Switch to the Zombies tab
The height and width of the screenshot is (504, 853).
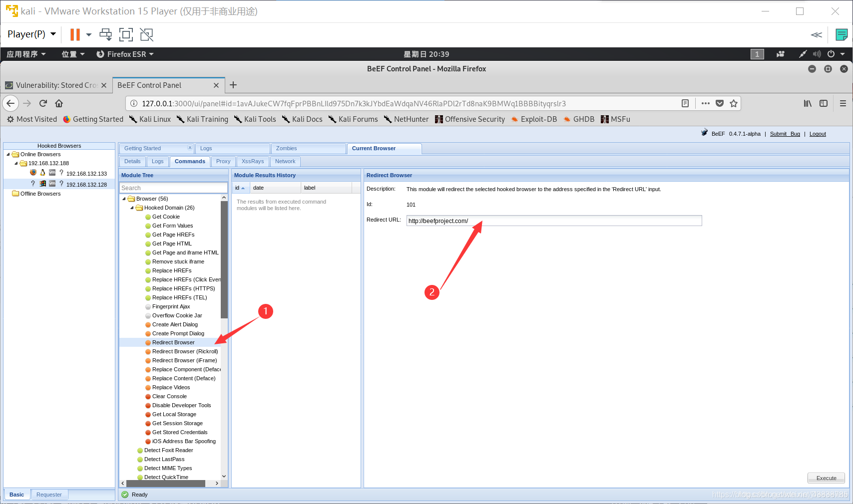pos(308,148)
